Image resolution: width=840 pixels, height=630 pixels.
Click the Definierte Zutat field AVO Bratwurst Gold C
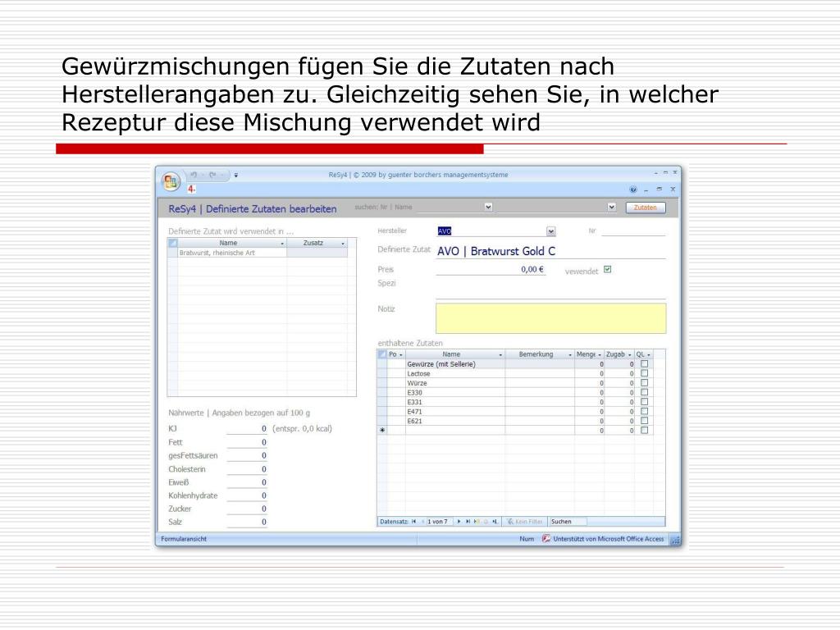(550, 251)
